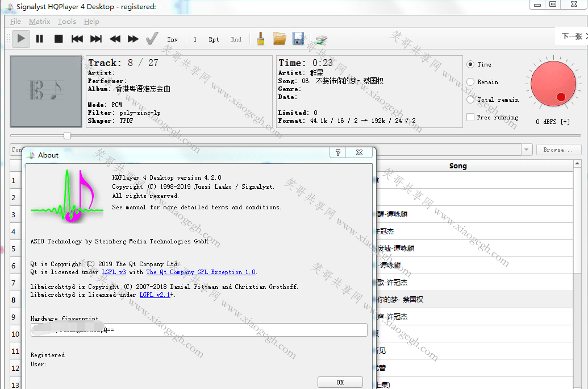Click the Song column header

tap(458, 165)
